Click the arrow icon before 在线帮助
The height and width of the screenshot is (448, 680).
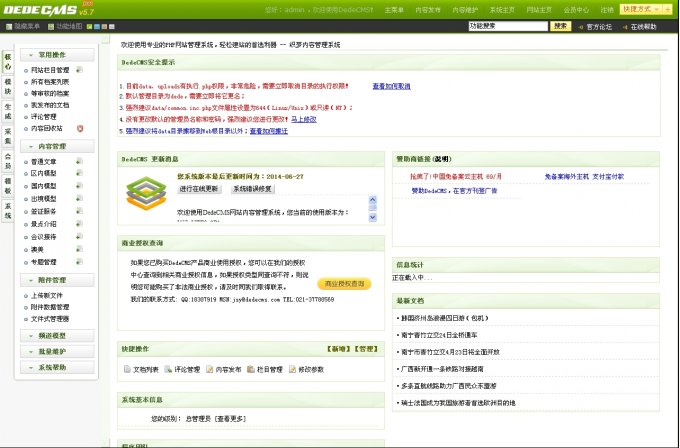625,27
